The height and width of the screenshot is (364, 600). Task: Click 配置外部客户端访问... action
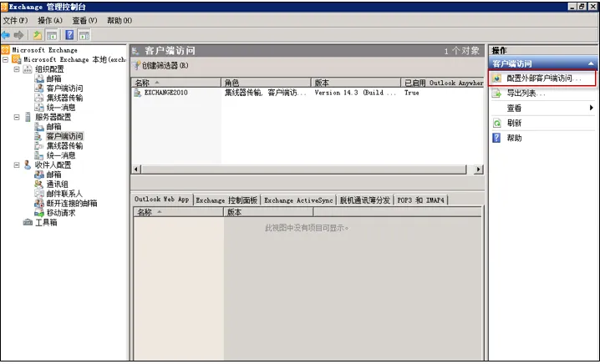[x=542, y=78]
